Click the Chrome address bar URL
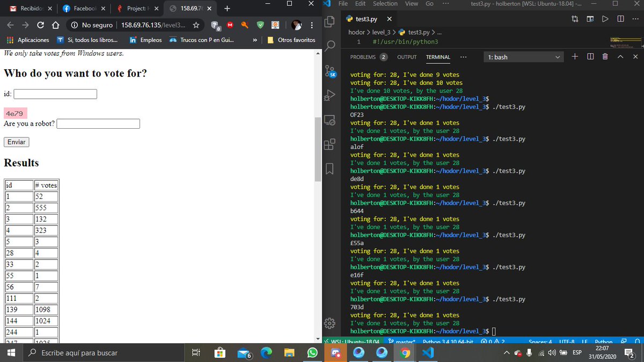The height and width of the screenshot is (362, 644). (153, 25)
